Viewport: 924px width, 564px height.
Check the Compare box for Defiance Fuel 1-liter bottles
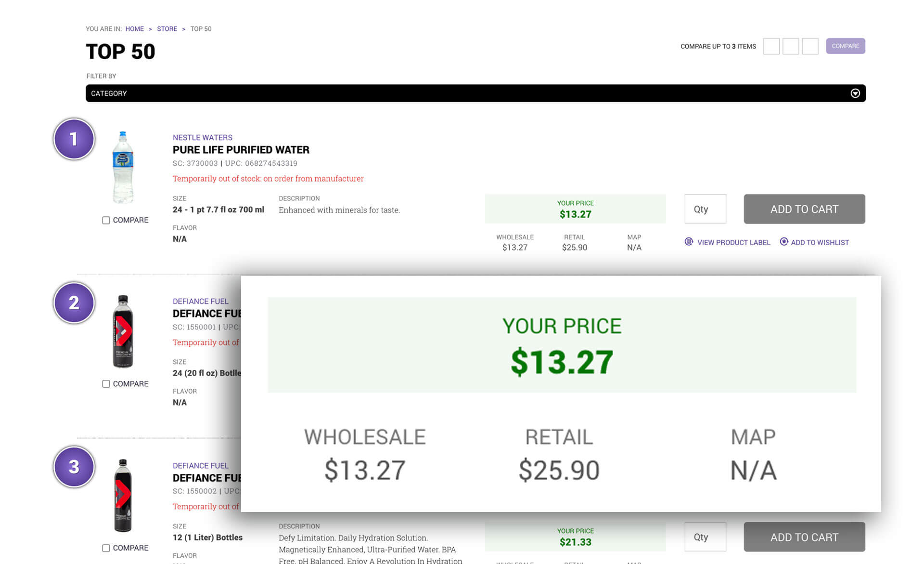105,548
